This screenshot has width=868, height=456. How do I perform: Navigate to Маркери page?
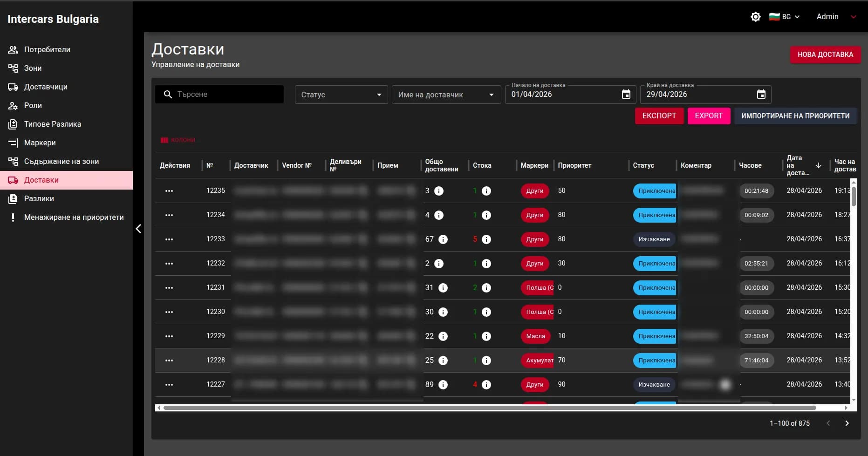pos(66,143)
